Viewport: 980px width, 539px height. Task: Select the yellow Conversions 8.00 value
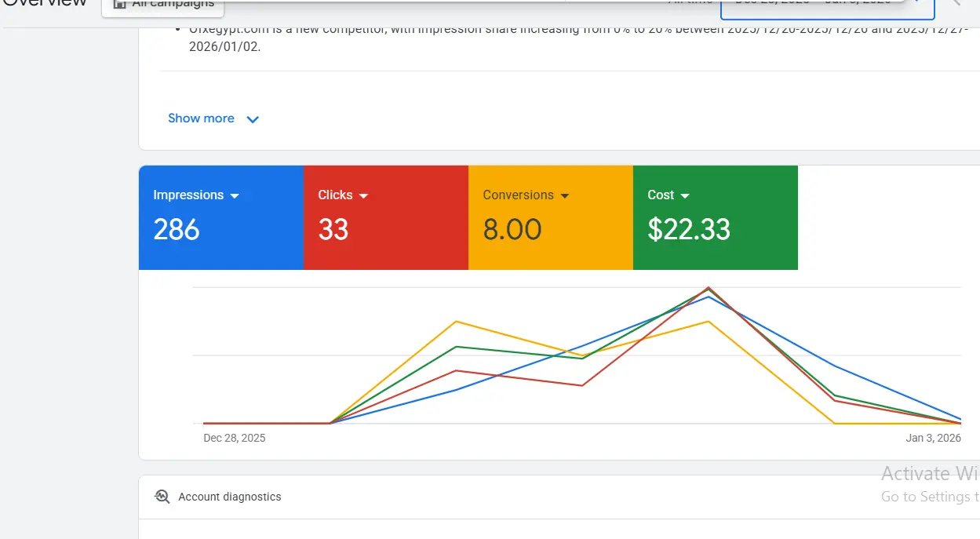512,230
